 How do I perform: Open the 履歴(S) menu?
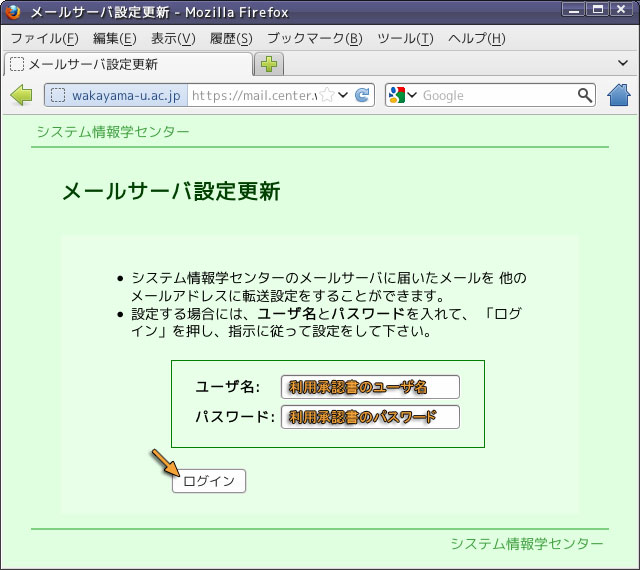tap(231, 38)
